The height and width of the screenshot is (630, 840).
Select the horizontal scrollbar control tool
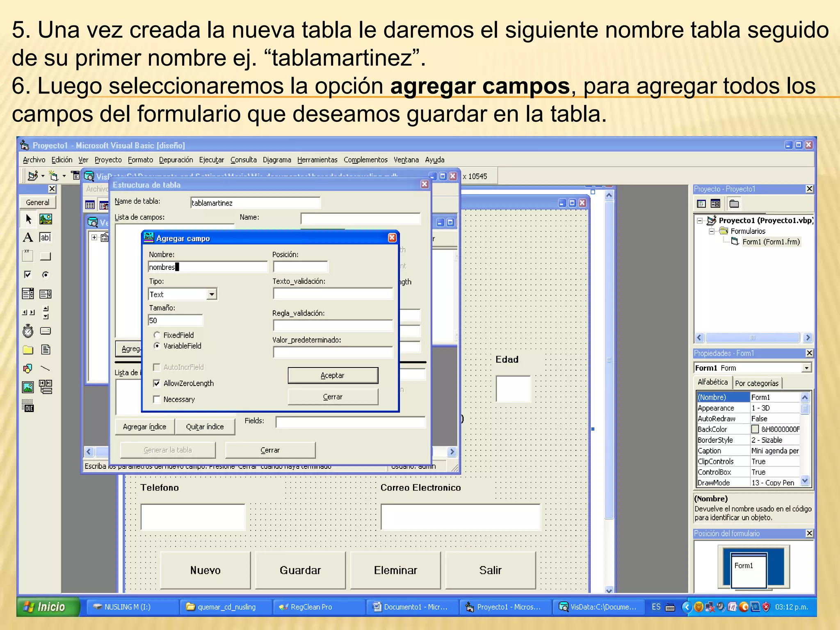pos(28,312)
